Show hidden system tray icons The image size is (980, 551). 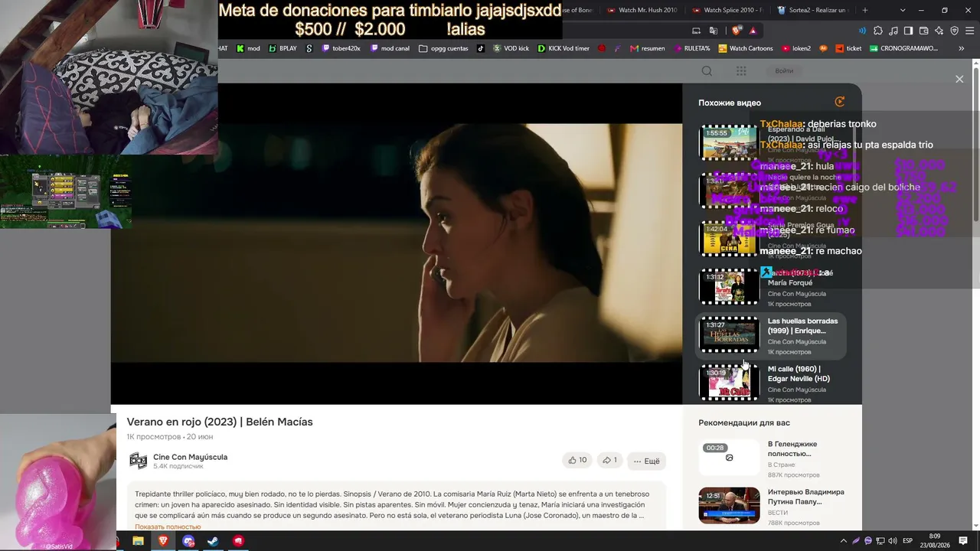(x=845, y=541)
